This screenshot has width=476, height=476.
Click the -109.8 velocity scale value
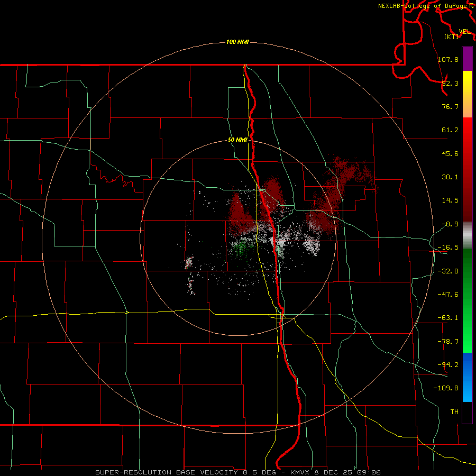pos(446,388)
